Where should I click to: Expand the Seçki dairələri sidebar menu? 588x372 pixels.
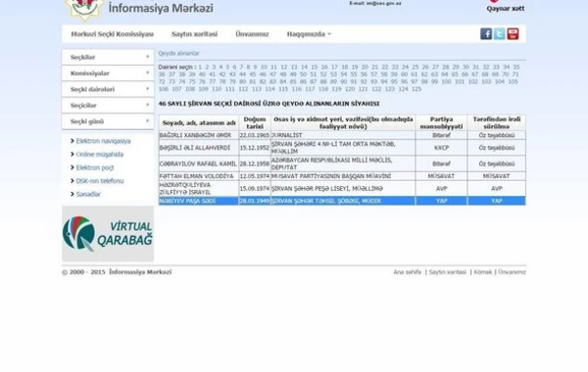[x=108, y=89]
